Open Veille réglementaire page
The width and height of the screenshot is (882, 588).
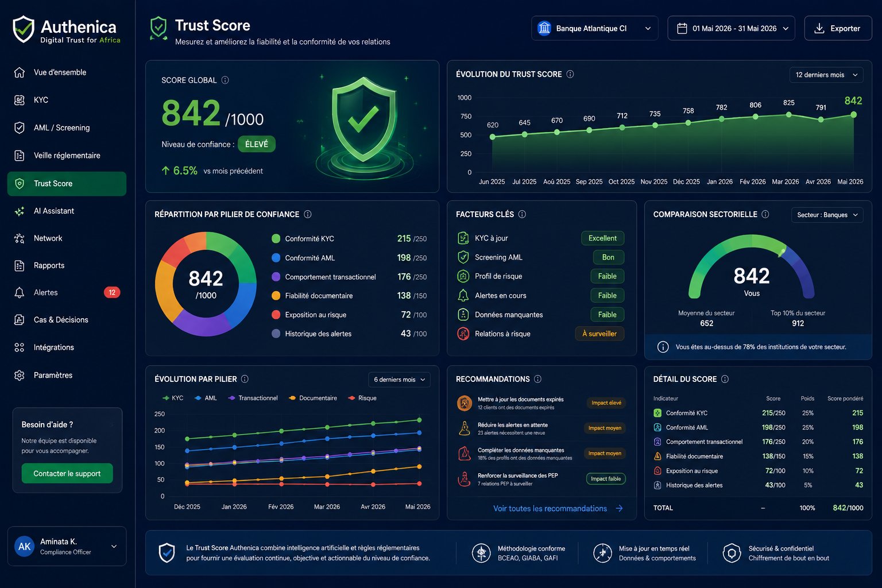(67, 156)
